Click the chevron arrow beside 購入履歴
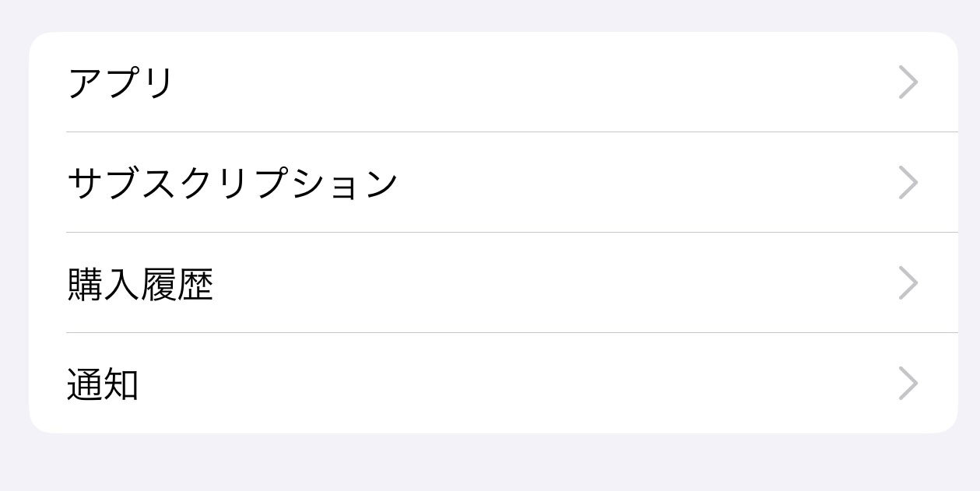This screenshot has height=491, width=980. [908, 283]
